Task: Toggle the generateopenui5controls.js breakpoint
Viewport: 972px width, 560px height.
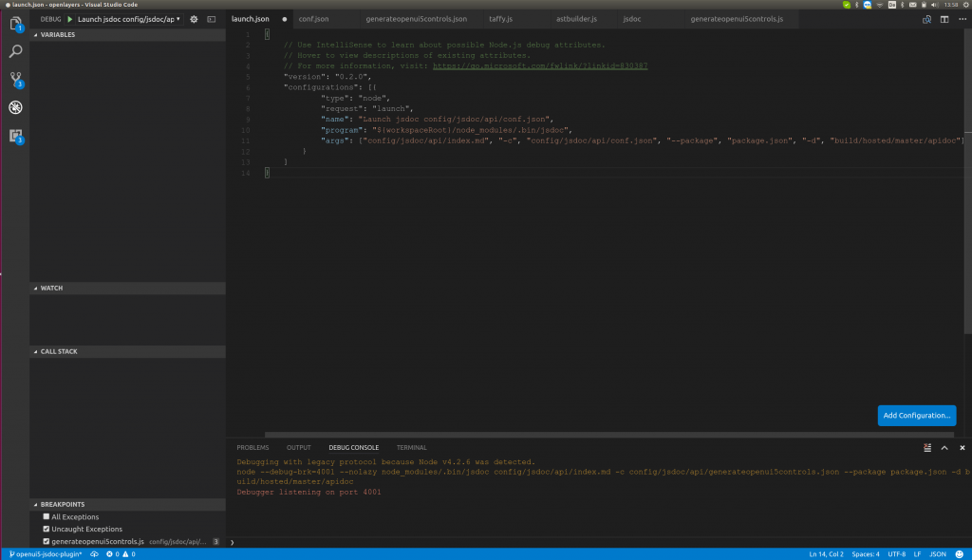Action: [x=46, y=541]
